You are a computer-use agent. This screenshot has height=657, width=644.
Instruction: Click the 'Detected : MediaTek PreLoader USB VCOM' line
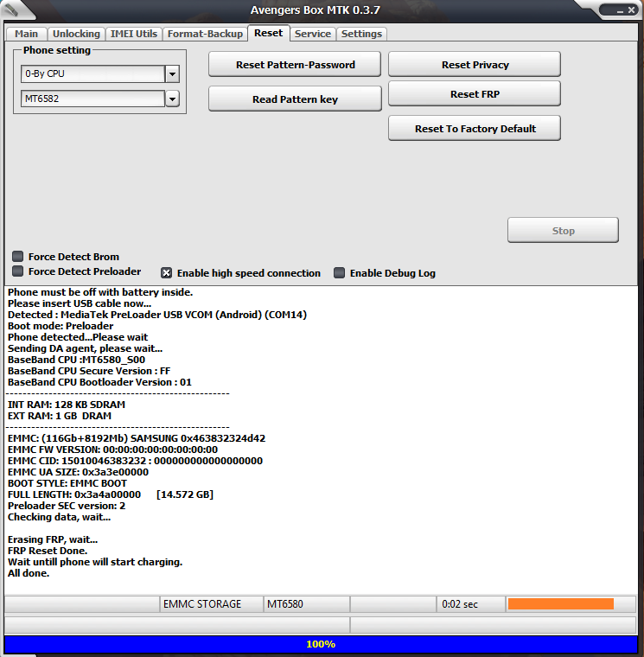tap(157, 315)
